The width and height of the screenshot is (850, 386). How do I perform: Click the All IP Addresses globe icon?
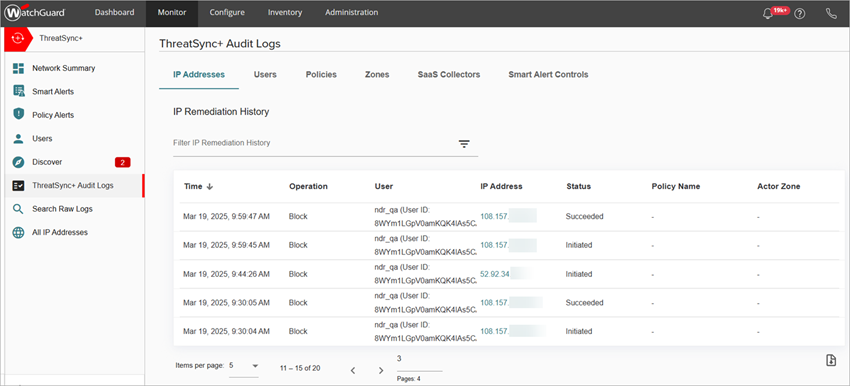click(x=18, y=232)
